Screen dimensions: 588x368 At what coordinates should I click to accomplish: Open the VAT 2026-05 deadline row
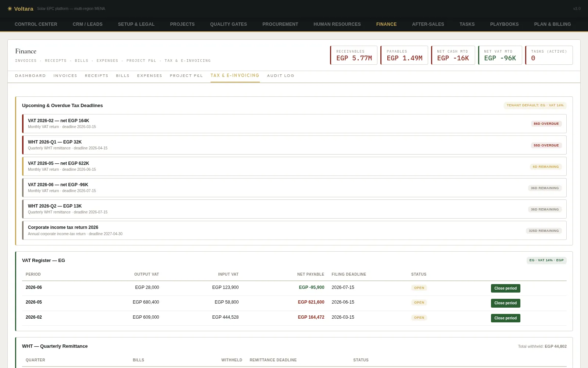point(294,166)
